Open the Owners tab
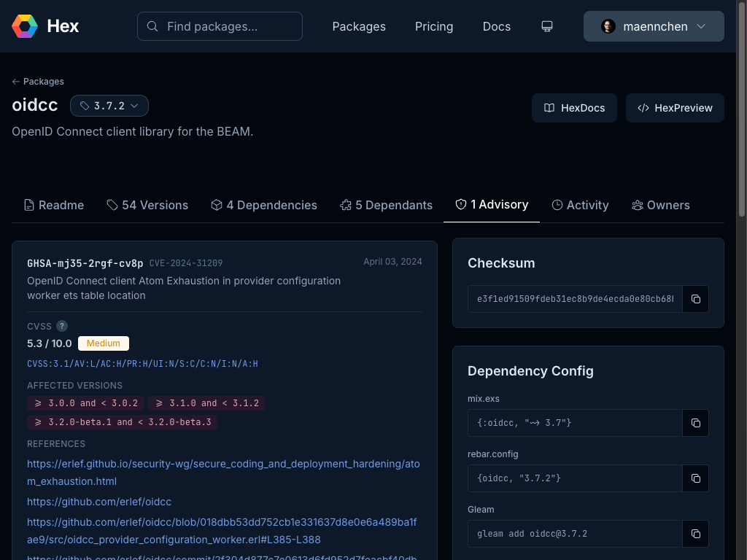 click(x=661, y=205)
